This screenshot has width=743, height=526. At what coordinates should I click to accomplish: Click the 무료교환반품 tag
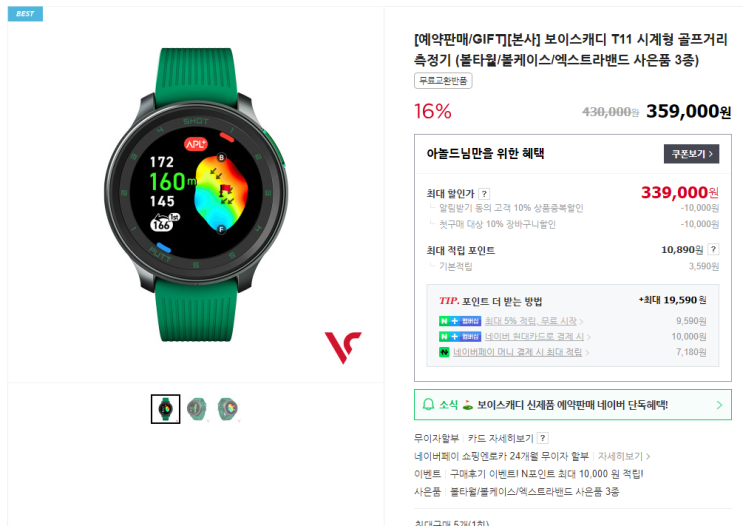[x=443, y=81]
